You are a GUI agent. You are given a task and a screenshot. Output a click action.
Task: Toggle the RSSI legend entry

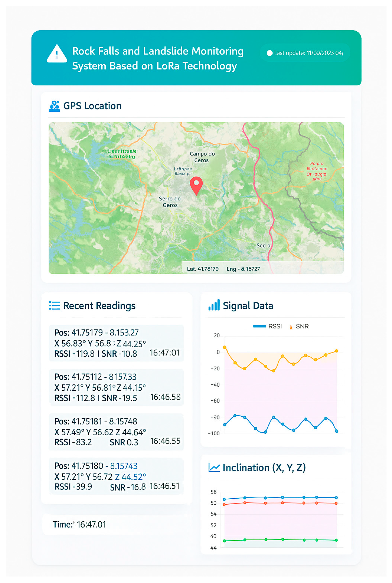point(267,326)
